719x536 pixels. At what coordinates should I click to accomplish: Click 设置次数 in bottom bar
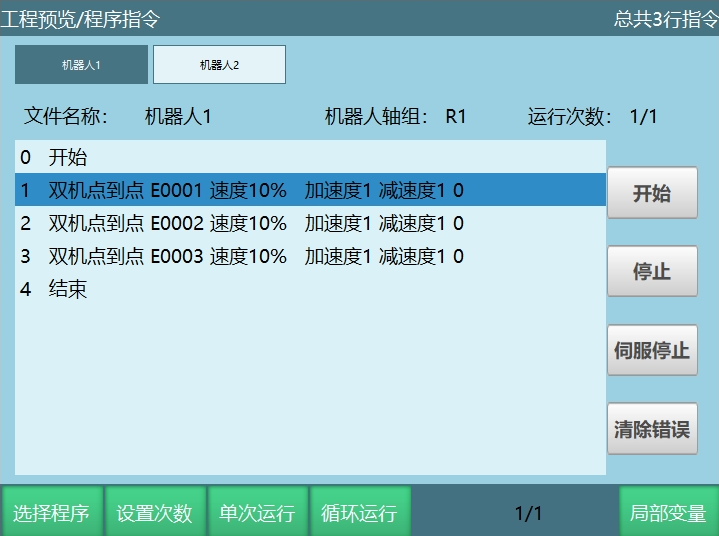coord(155,513)
